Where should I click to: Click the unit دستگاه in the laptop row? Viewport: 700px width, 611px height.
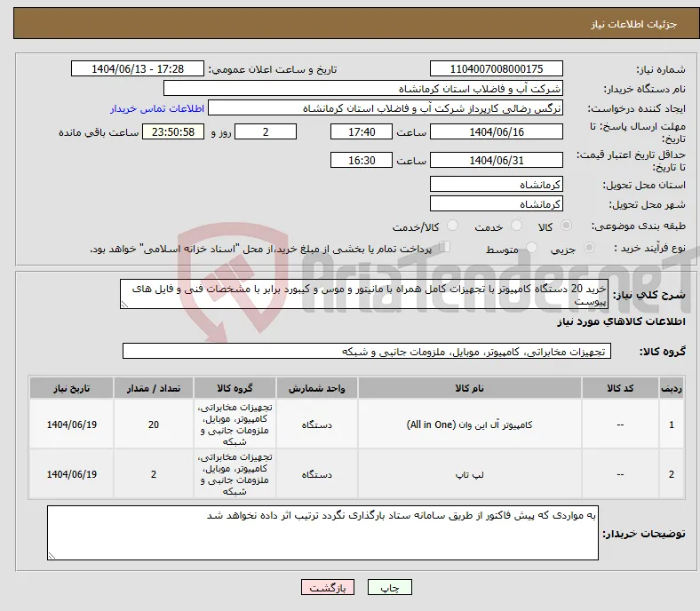316,474
